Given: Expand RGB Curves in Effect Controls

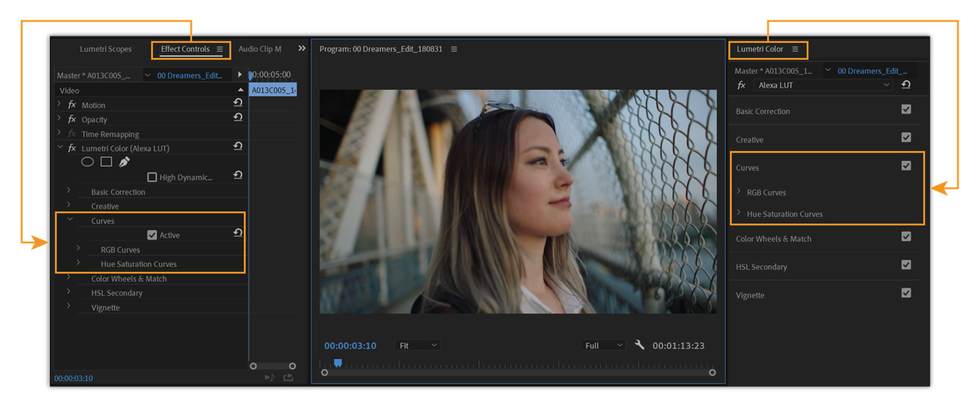Looking at the screenshot, I should point(78,248).
